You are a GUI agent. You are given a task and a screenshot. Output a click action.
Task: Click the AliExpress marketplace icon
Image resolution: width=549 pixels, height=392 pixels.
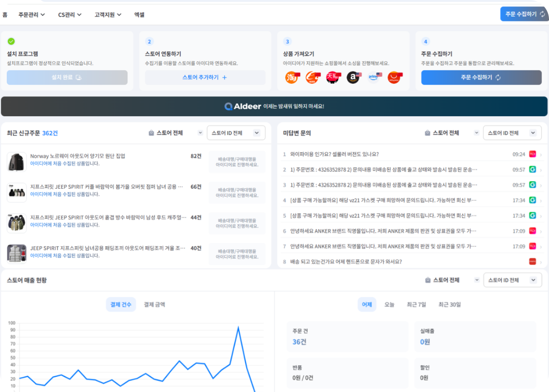click(x=395, y=77)
